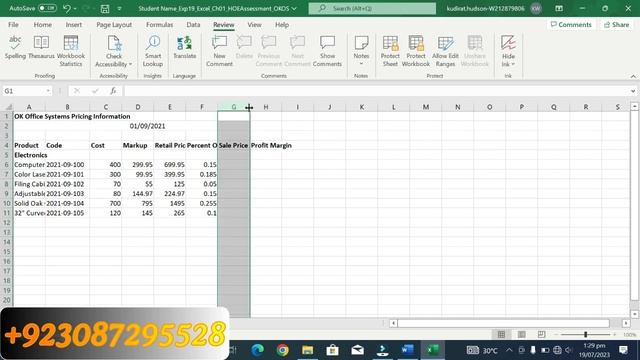640x360 pixels.
Task: Switch to the Insert tab
Action: pos(73,24)
